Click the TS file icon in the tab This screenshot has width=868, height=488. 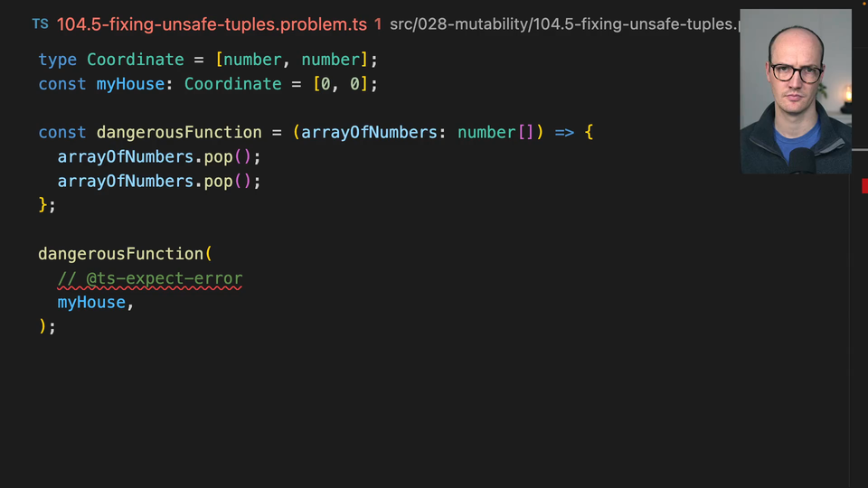pyautogui.click(x=40, y=23)
